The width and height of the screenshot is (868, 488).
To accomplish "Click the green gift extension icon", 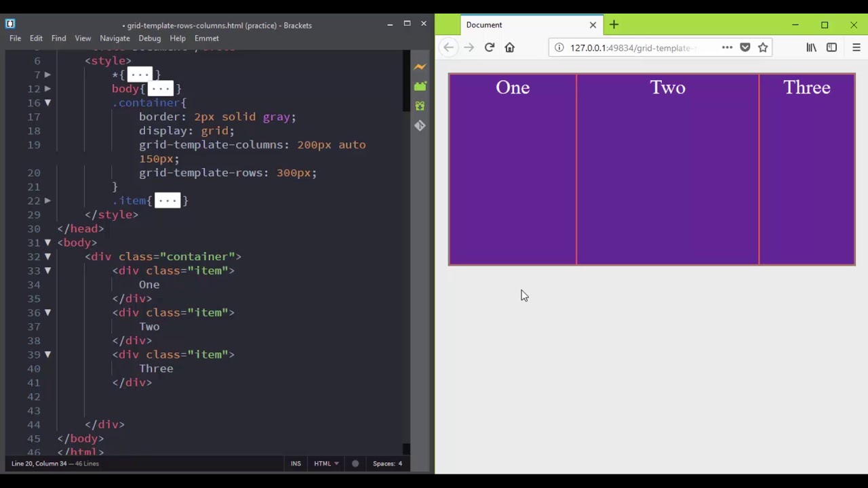I will click(420, 106).
